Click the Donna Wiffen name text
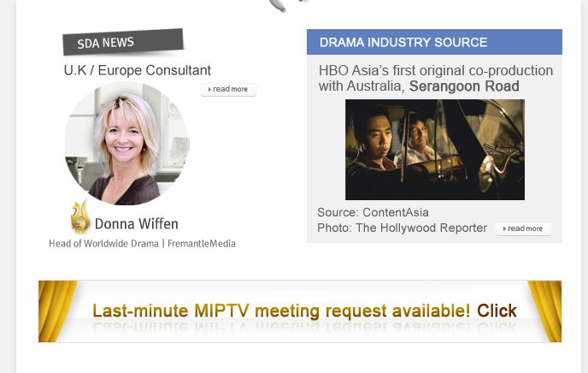The height and width of the screenshot is (373, 588). coord(137,224)
